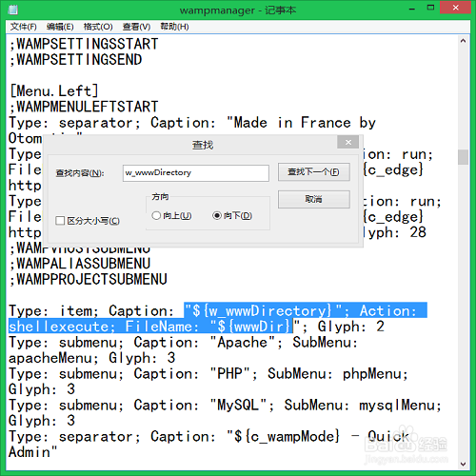Click the scrollbar up arrow
Viewport: 476px width, 476px height.
[463, 41]
